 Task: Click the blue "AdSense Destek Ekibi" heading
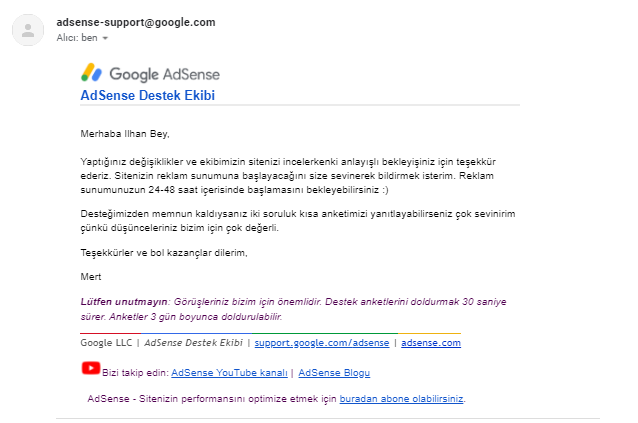148,95
